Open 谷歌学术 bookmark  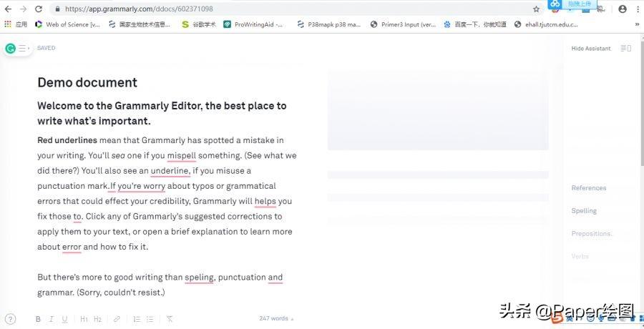(x=199, y=24)
